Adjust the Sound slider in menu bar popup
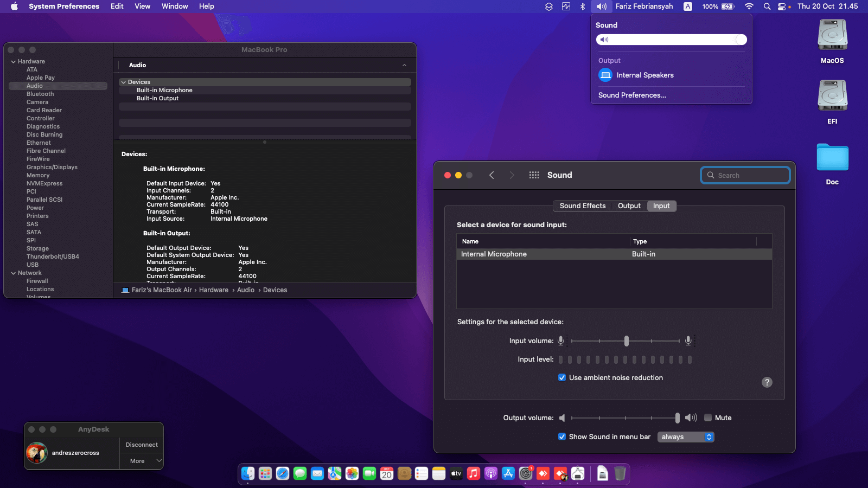 (672, 40)
